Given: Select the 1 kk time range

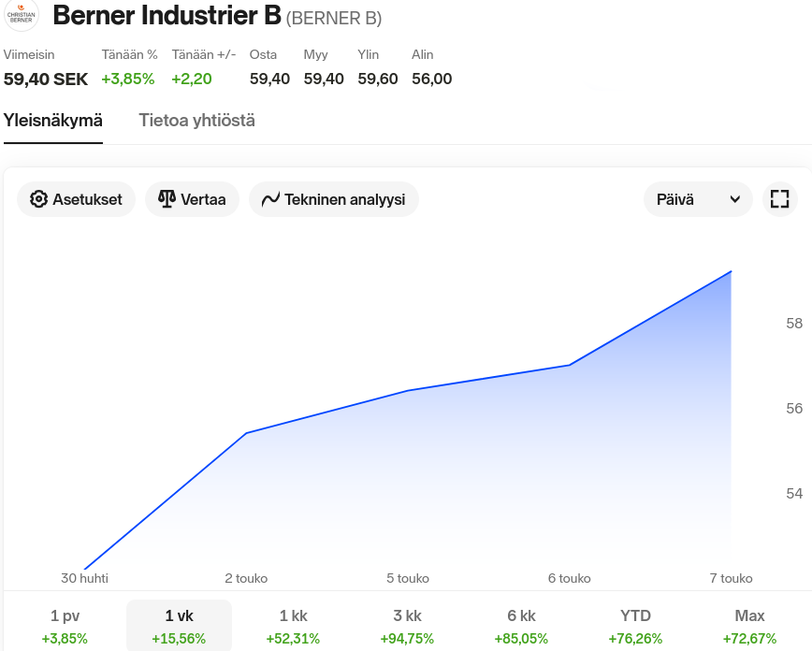Looking at the screenshot, I should pos(293,626).
